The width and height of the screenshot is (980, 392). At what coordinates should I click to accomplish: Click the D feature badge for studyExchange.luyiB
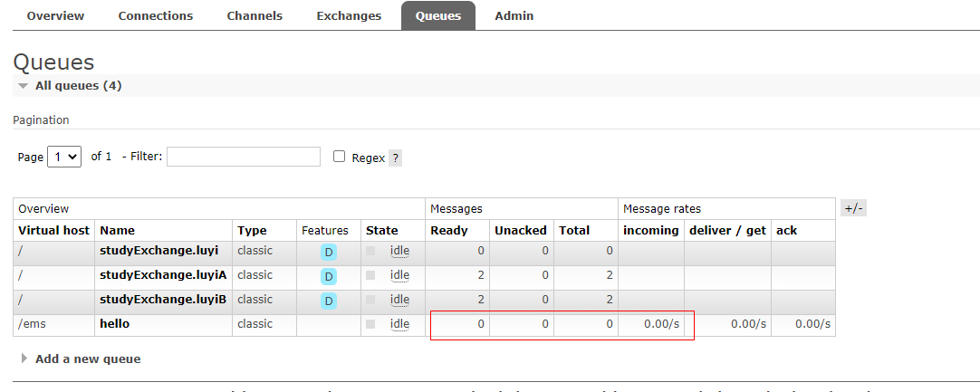point(329,301)
